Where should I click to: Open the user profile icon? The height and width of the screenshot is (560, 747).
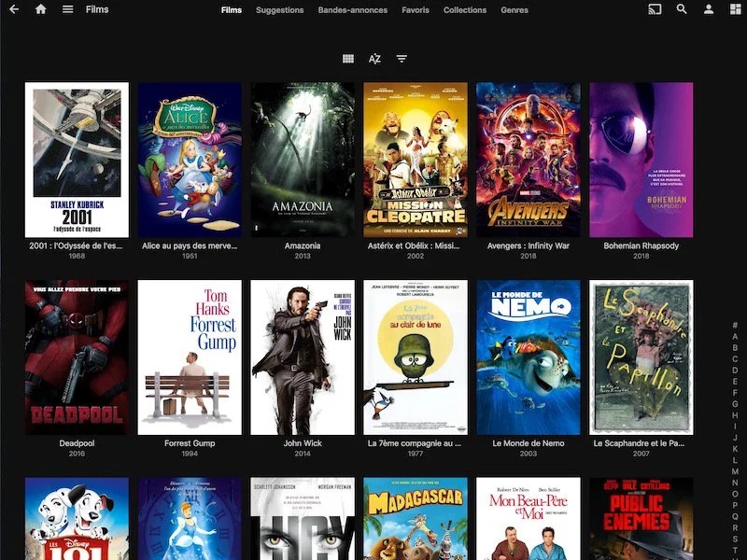(709, 9)
